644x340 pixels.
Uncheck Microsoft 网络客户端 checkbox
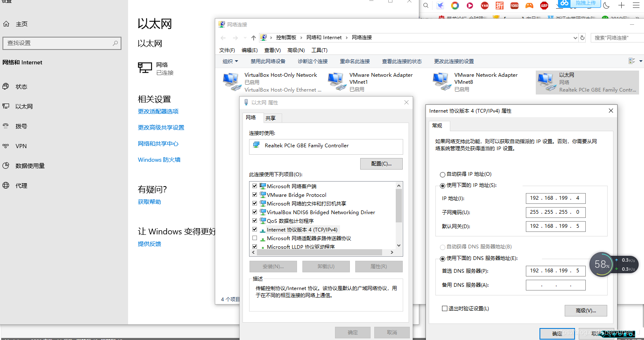pos(255,186)
